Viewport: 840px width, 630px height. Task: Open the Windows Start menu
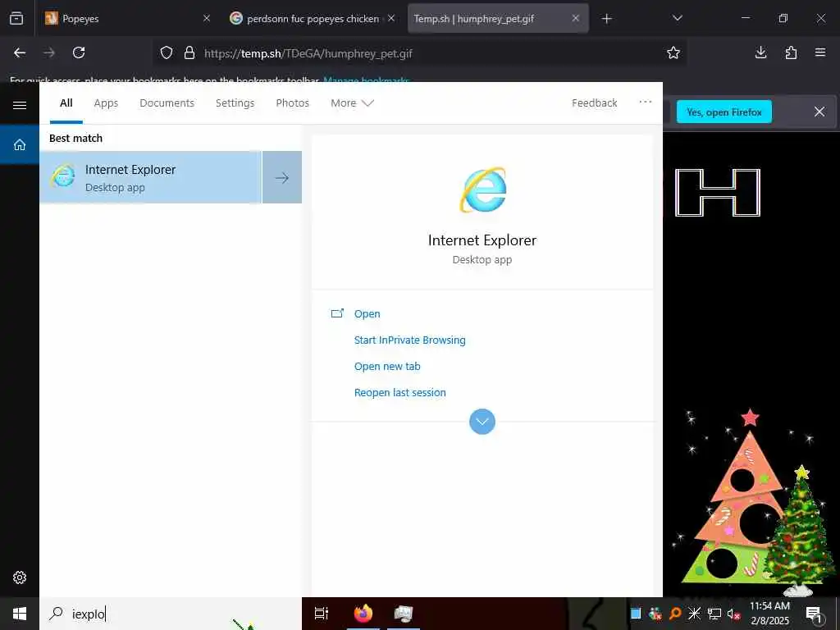click(x=20, y=614)
